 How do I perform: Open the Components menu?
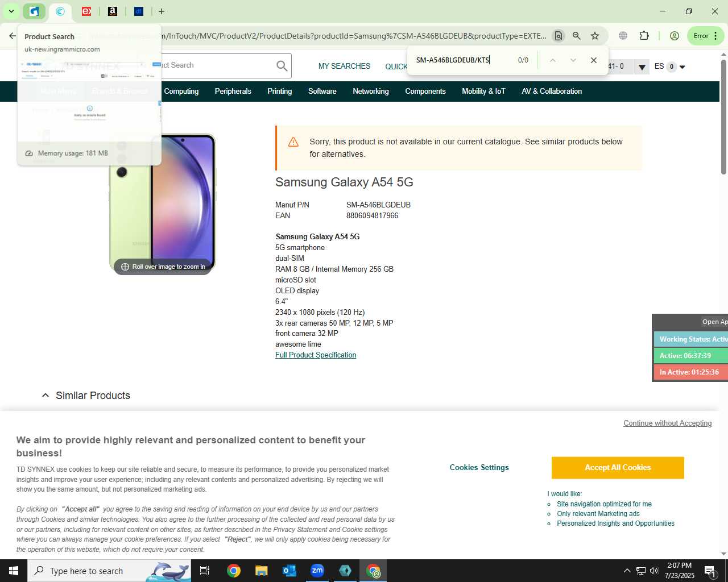[425, 92]
